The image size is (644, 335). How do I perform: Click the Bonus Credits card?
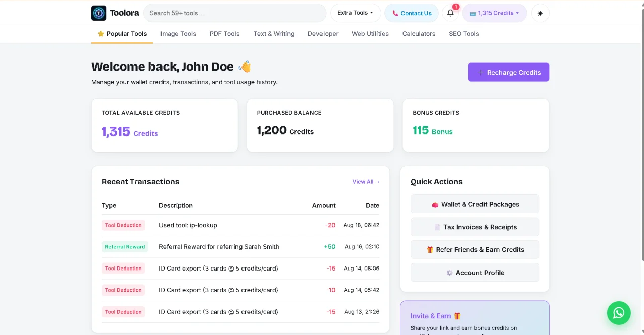click(476, 125)
